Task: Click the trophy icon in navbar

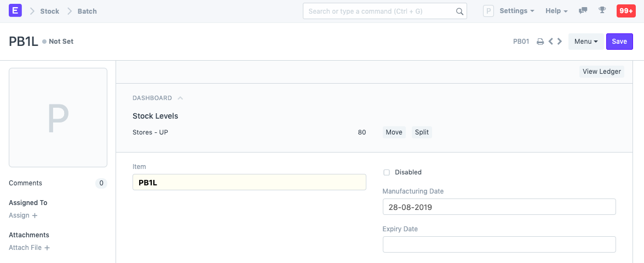Action: pos(602,11)
